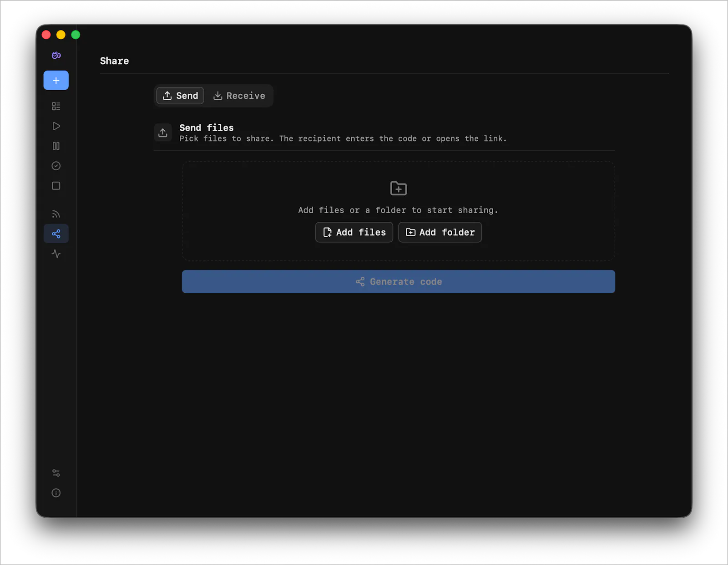Viewport: 728px width, 565px height.
Task: Click the Generate code button
Action: click(x=399, y=281)
